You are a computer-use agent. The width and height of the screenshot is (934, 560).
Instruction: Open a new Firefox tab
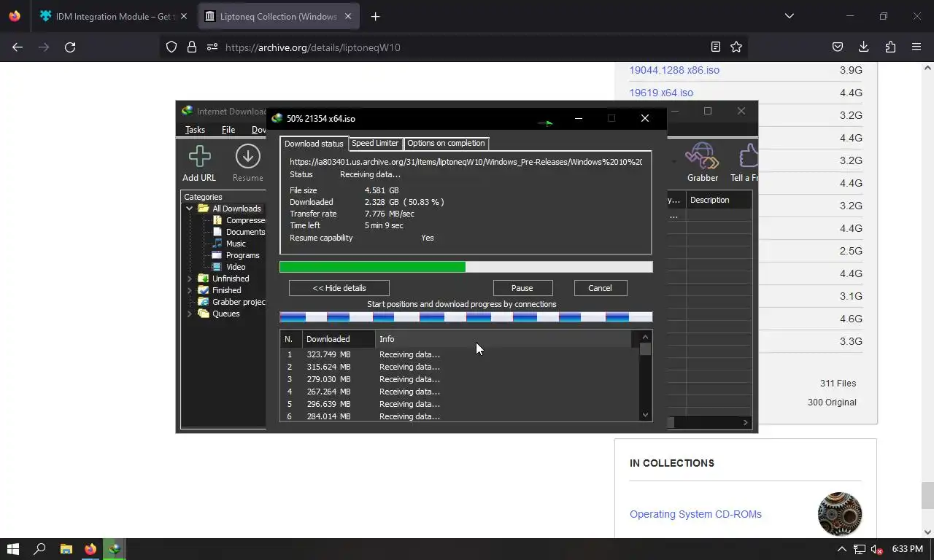[x=375, y=16]
